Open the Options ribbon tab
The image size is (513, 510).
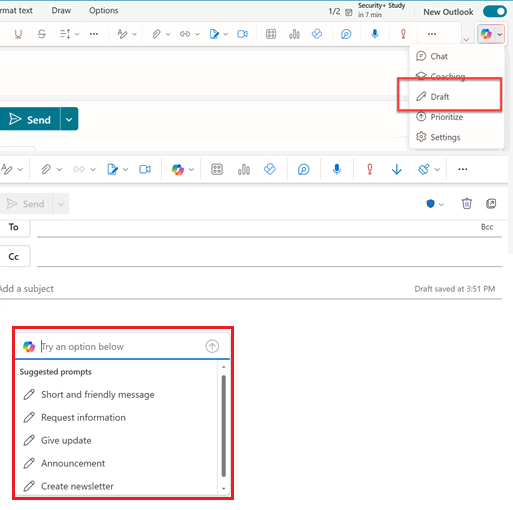(103, 11)
